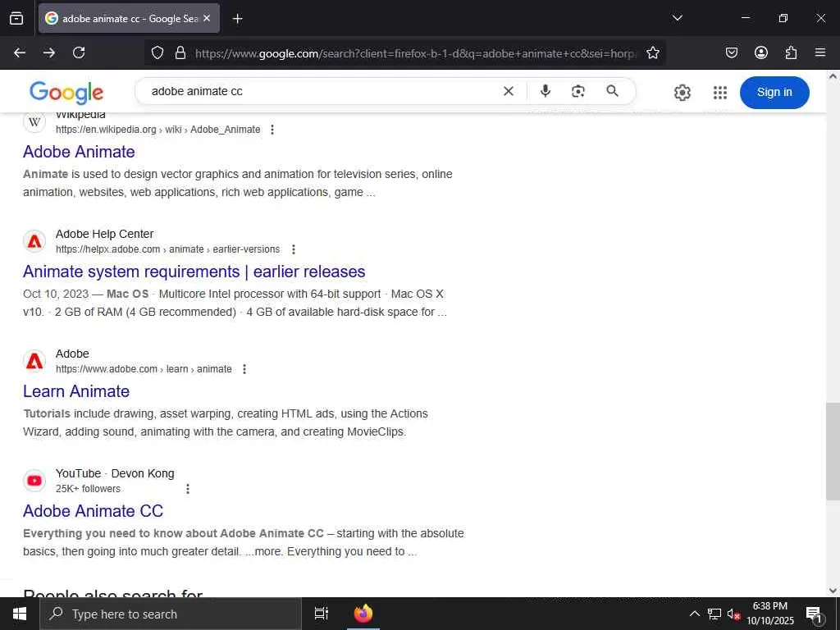Screen dimensions: 840x630
Task: Open Windows Task View
Action: [x=321, y=614]
